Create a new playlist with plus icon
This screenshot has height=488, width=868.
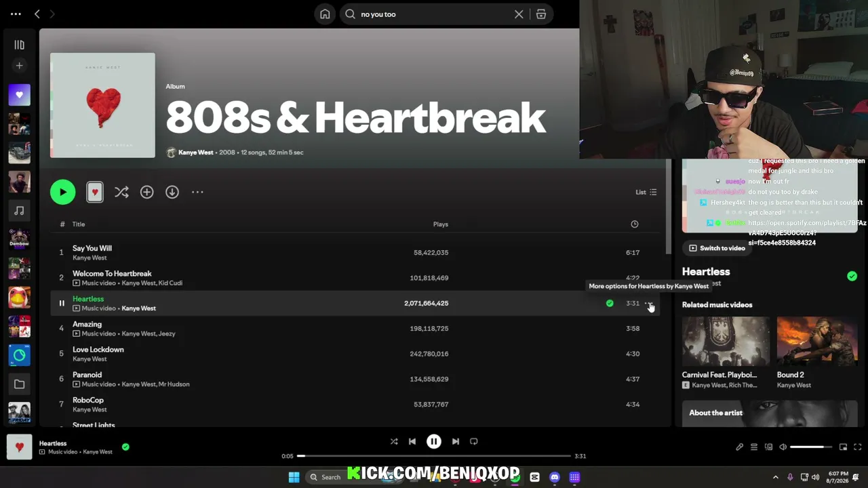(19, 66)
